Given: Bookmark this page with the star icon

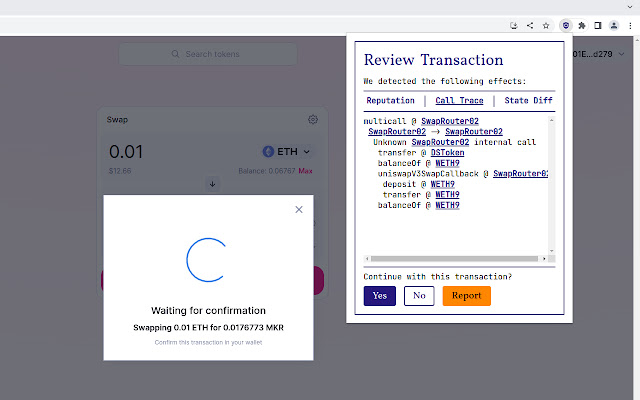Looking at the screenshot, I should [546, 26].
